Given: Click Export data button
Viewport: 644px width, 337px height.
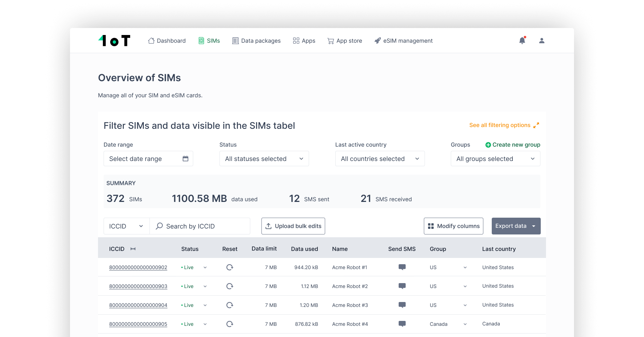Looking at the screenshot, I should (516, 226).
